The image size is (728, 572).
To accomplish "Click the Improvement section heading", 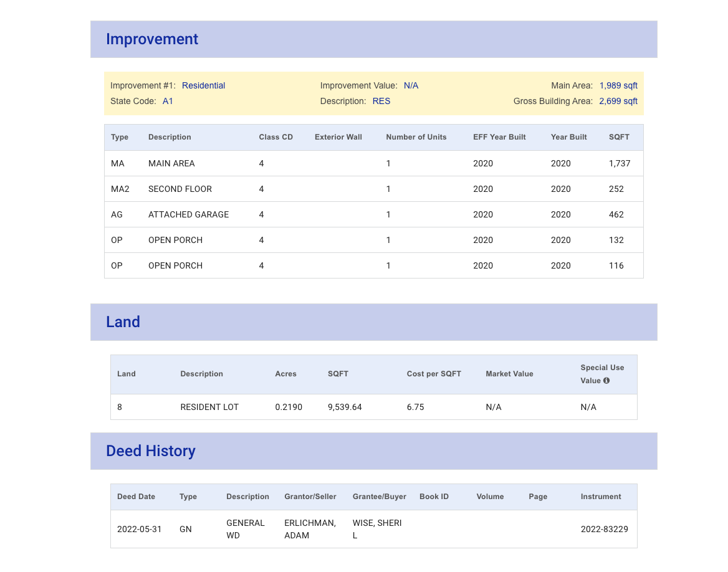I will pyautogui.click(x=152, y=39).
